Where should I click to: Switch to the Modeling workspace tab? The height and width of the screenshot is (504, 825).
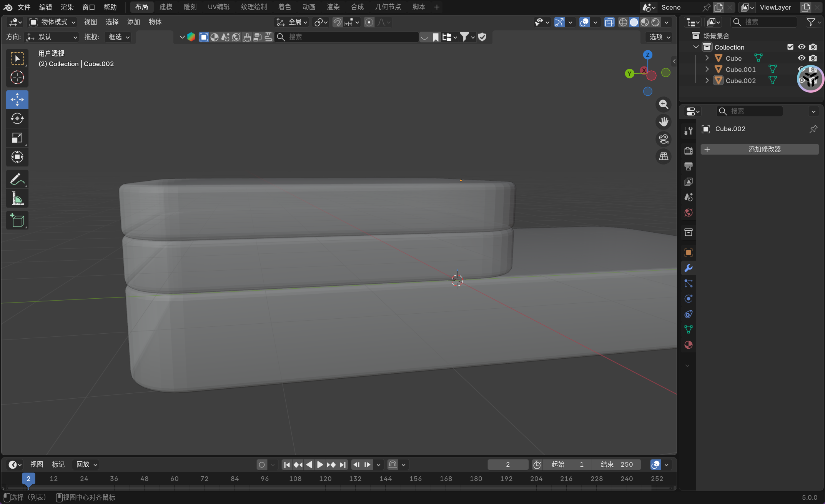click(166, 7)
